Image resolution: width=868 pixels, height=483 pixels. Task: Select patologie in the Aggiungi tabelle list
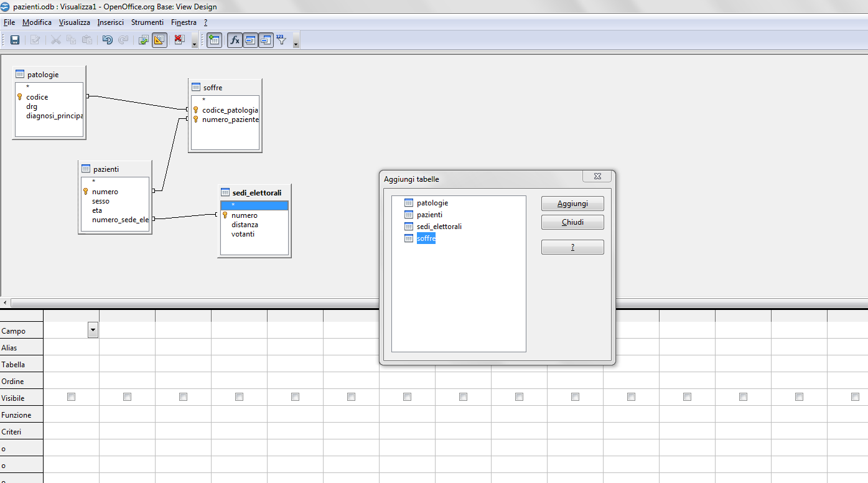pos(432,203)
